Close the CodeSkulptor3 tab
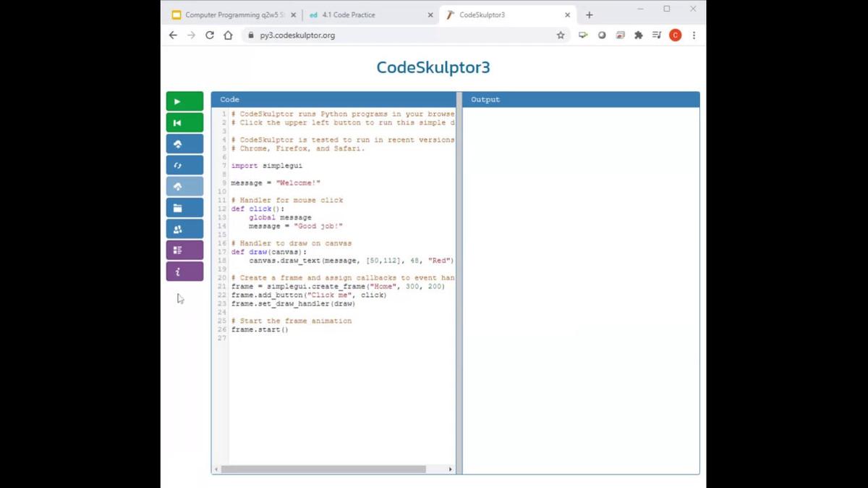 point(567,14)
